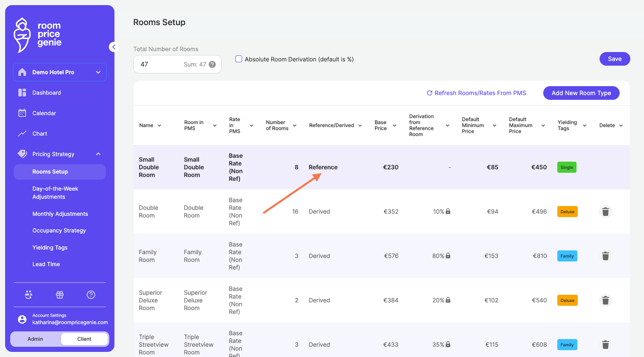
Task: Open Lead Time settings
Action: 46,264
